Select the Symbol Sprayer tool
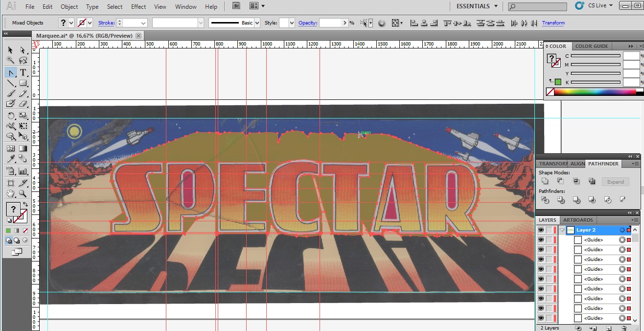The width and height of the screenshot is (644, 331). [x=10, y=171]
